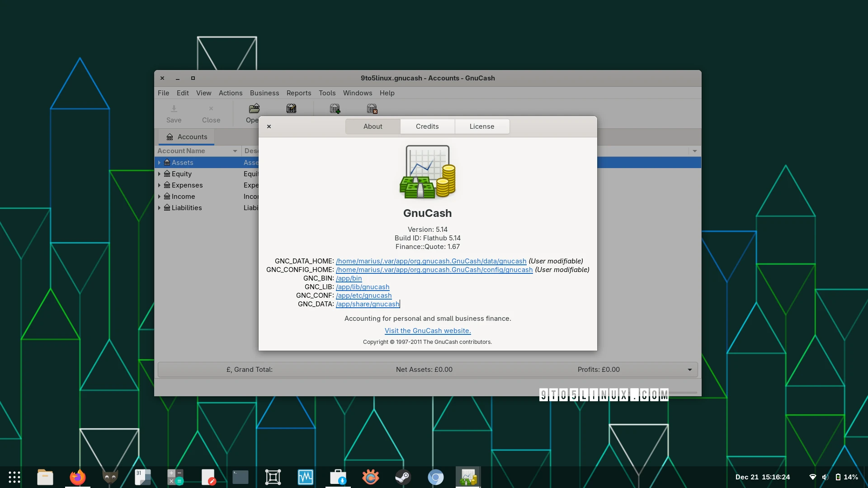The height and width of the screenshot is (488, 868).
Task: Switch to the License tab
Action: [x=481, y=127]
